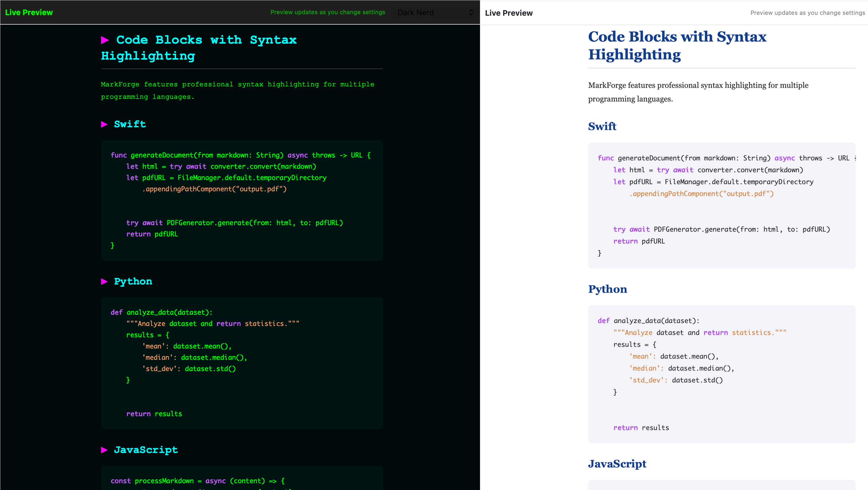
Task: Click 'return pdfURL' line in light preview
Action: point(639,241)
